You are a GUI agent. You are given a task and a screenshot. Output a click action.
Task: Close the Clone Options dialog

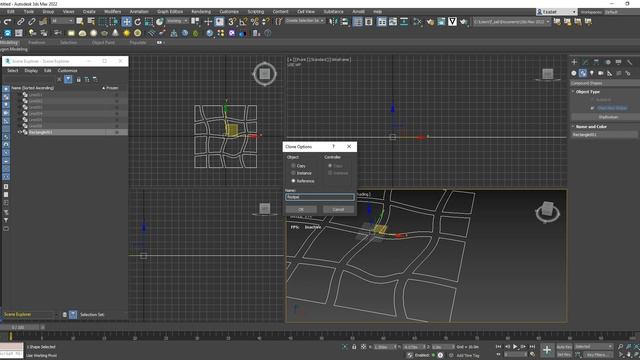pyautogui.click(x=349, y=147)
